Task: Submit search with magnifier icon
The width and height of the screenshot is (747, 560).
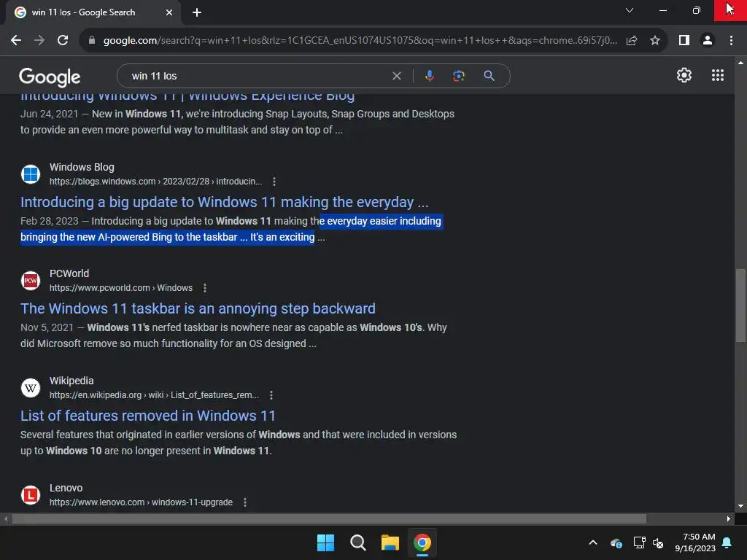Action: pyautogui.click(x=489, y=76)
